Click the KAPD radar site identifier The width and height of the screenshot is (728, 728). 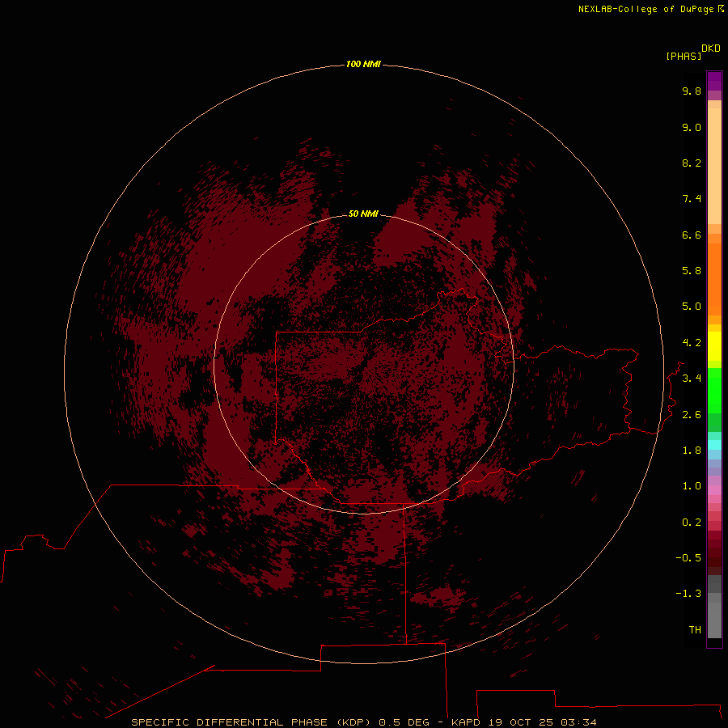tap(466, 722)
